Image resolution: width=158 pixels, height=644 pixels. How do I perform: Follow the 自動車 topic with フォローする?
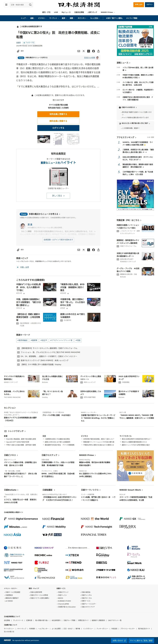29,43
